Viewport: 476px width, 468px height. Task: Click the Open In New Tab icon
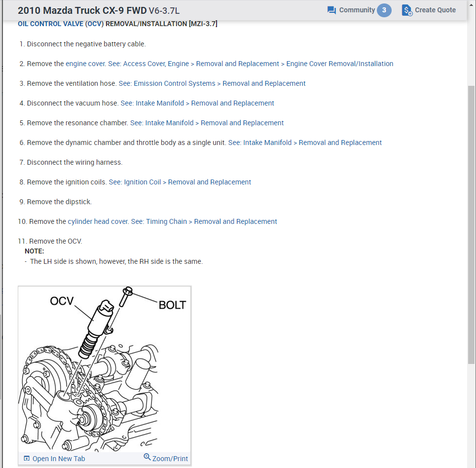tap(27, 458)
